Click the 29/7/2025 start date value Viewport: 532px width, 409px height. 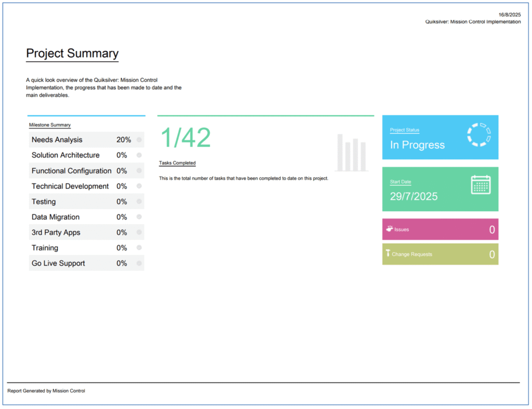[414, 197]
